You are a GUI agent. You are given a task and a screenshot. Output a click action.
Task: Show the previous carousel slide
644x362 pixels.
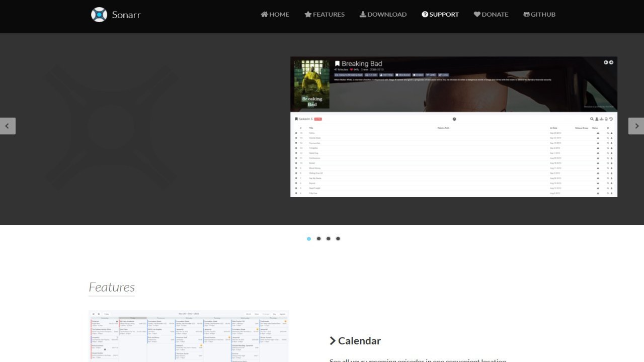(8, 126)
